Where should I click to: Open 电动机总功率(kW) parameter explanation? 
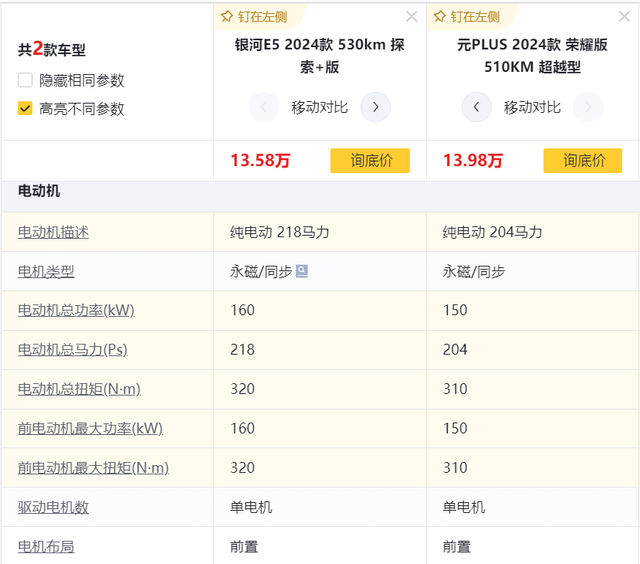[76, 310]
